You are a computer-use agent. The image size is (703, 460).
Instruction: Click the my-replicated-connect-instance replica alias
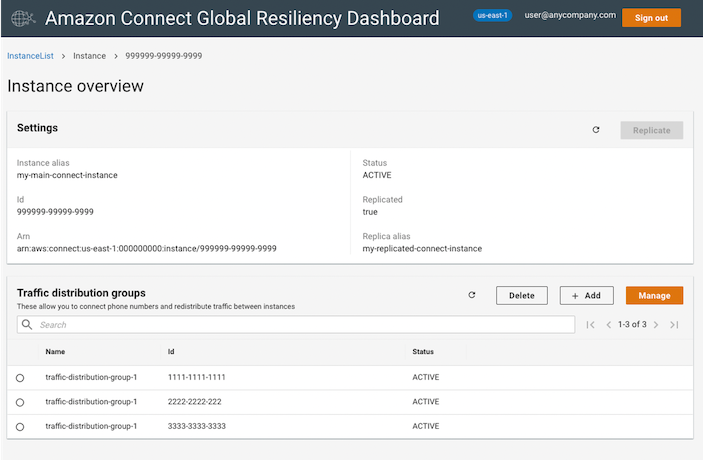coord(422,248)
